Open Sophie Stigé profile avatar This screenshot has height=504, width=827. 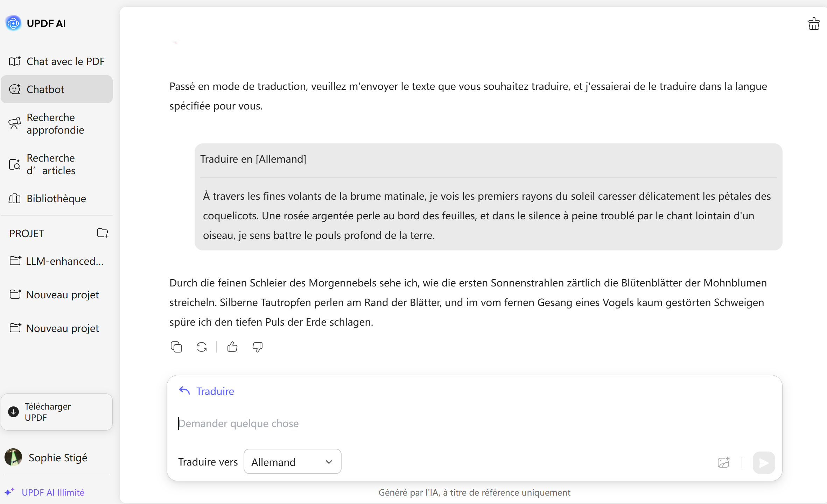pyautogui.click(x=13, y=457)
